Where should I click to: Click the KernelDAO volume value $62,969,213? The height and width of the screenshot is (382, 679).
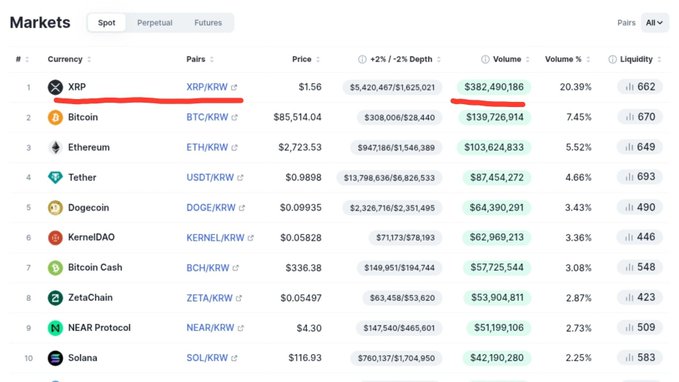[497, 237]
